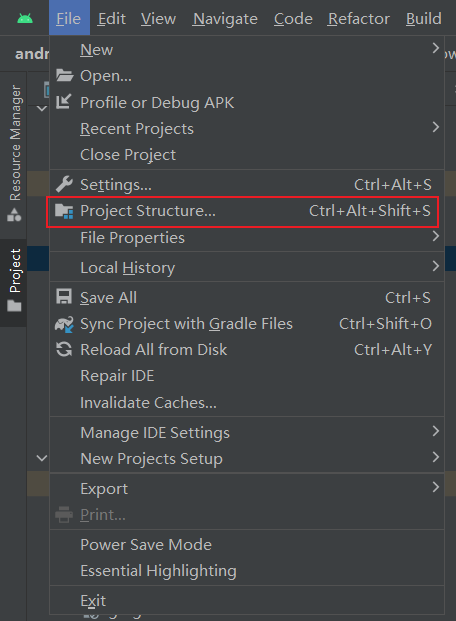Click the Android Studio logo icon
This screenshot has height=621, width=456.
25,19
